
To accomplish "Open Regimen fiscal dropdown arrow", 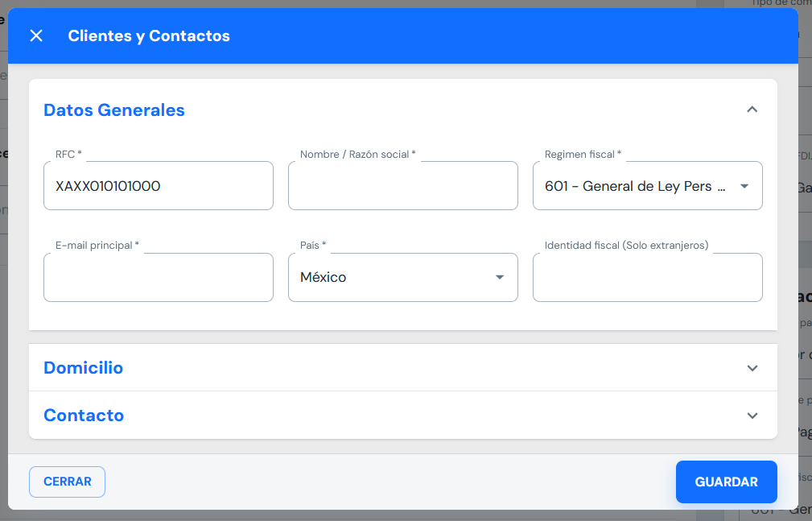I will [744, 186].
